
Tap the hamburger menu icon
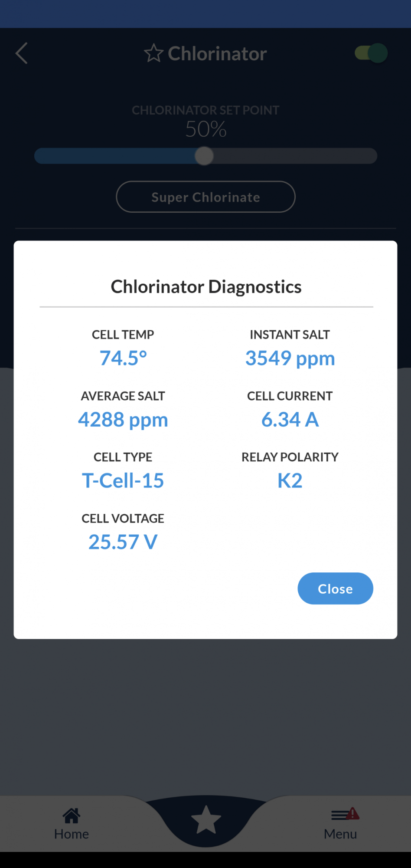[339, 815]
